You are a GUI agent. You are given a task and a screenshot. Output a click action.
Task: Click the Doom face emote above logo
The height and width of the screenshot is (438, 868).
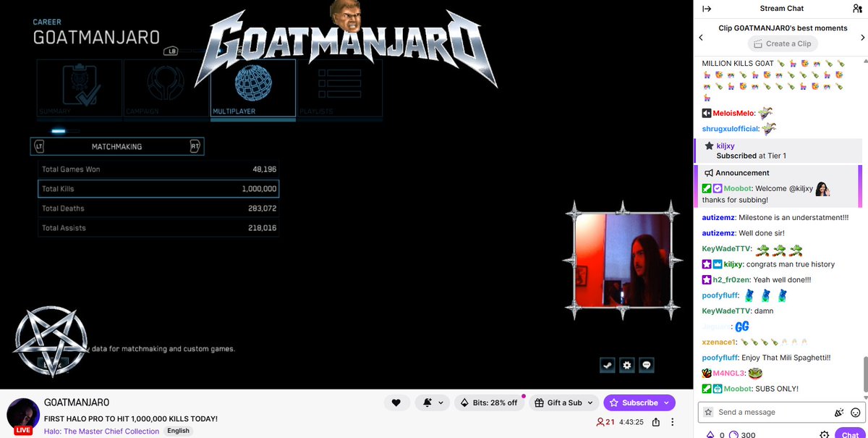pos(346,15)
